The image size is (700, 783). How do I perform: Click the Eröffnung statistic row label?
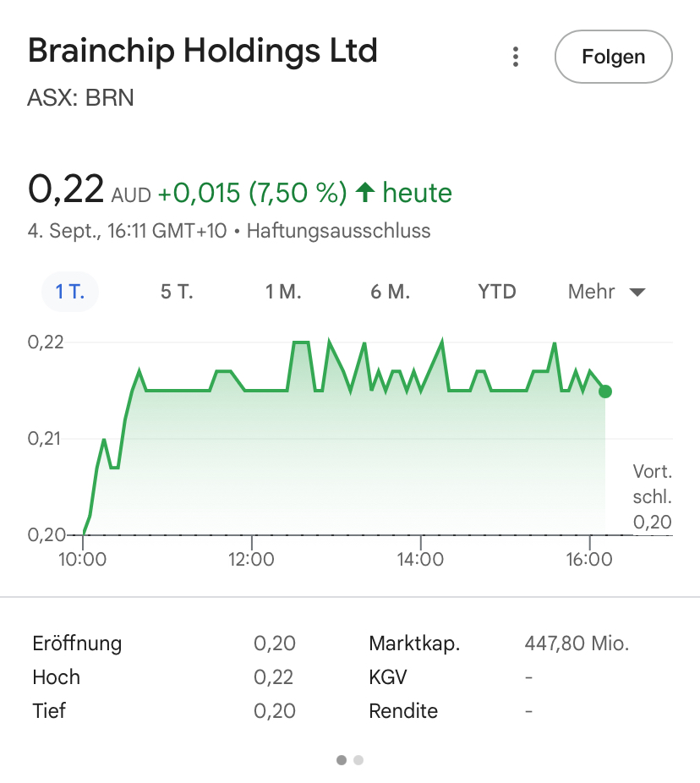point(77,643)
